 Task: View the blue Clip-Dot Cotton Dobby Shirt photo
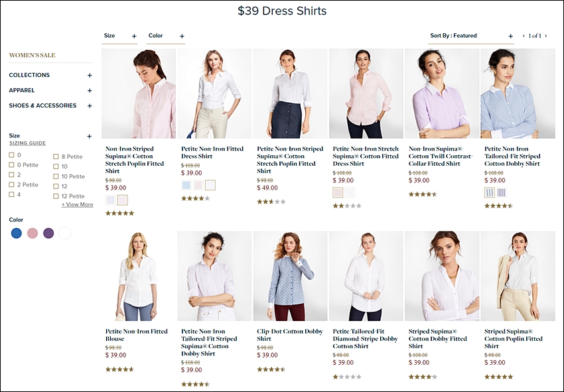(290, 276)
